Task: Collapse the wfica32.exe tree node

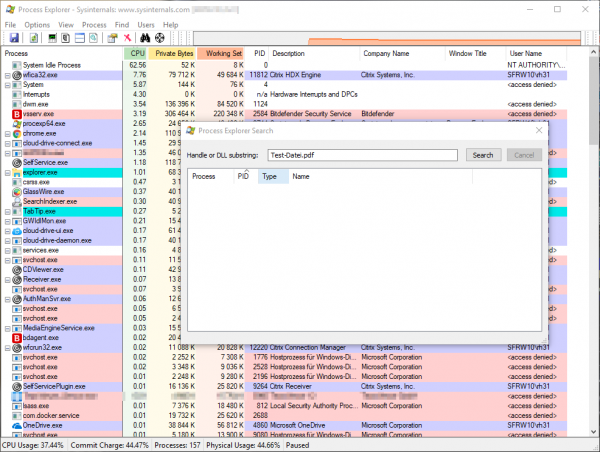Action: 7,75
